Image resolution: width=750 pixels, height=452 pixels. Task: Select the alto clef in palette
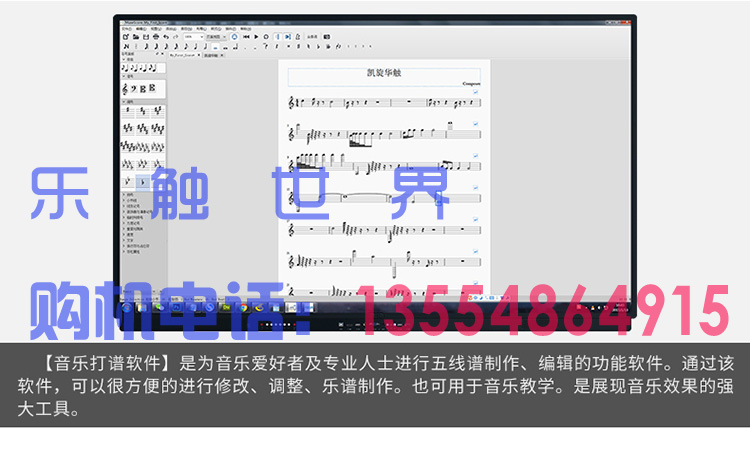click(143, 88)
